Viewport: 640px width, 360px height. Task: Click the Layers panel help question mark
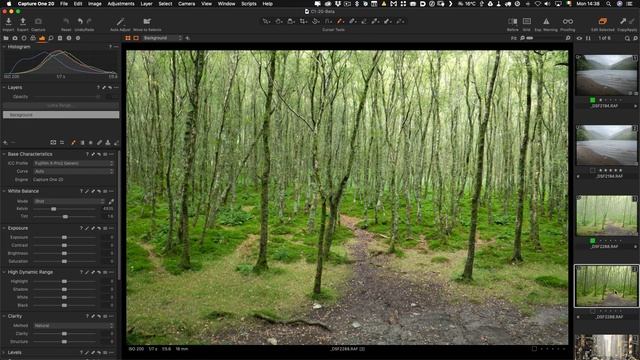click(98, 87)
